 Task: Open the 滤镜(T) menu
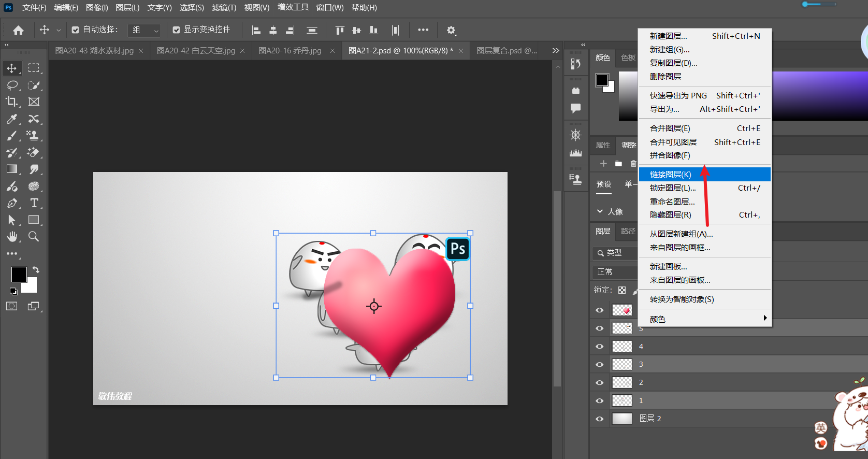(224, 8)
